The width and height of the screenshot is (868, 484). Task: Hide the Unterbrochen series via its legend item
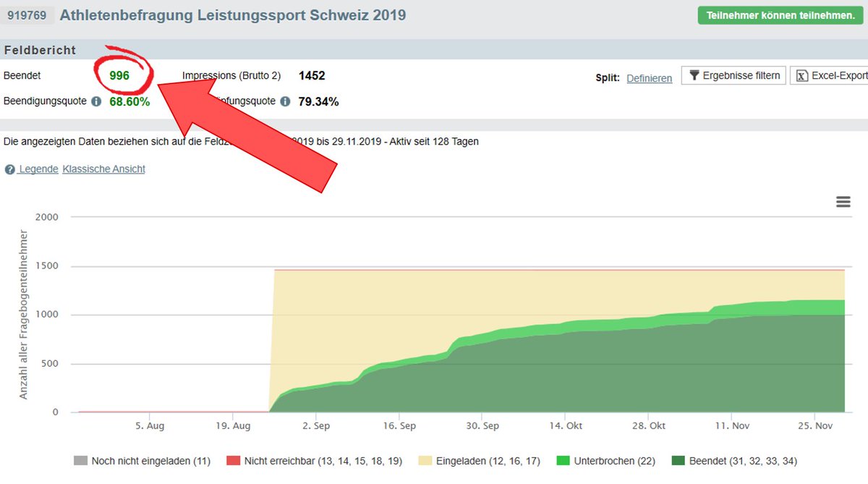tap(617, 460)
